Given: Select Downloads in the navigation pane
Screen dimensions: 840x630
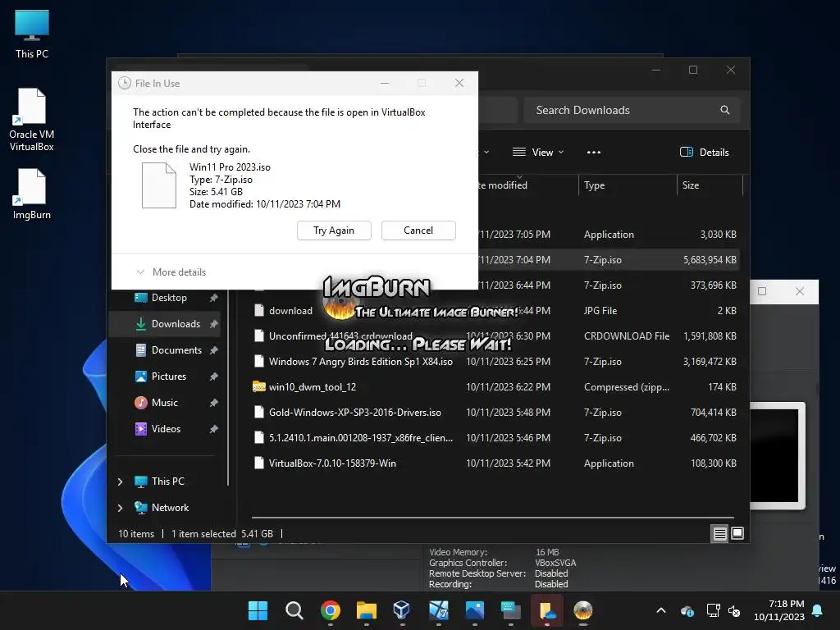Looking at the screenshot, I should tap(176, 324).
